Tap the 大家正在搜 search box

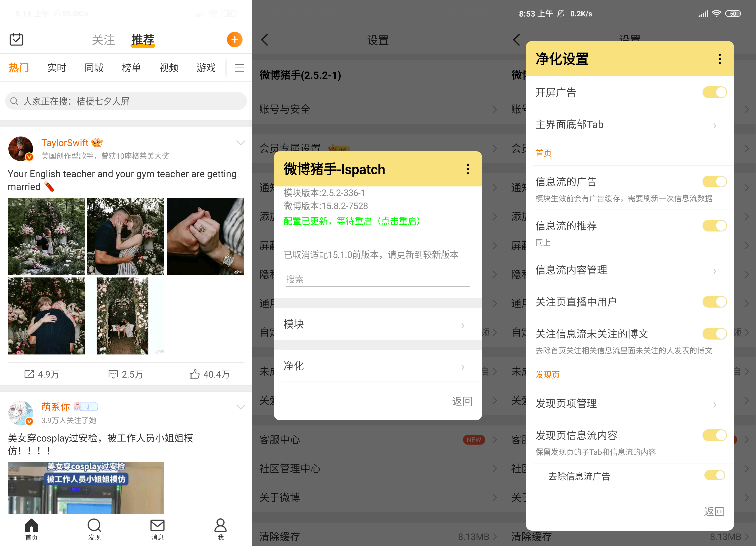(x=126, y=101)
